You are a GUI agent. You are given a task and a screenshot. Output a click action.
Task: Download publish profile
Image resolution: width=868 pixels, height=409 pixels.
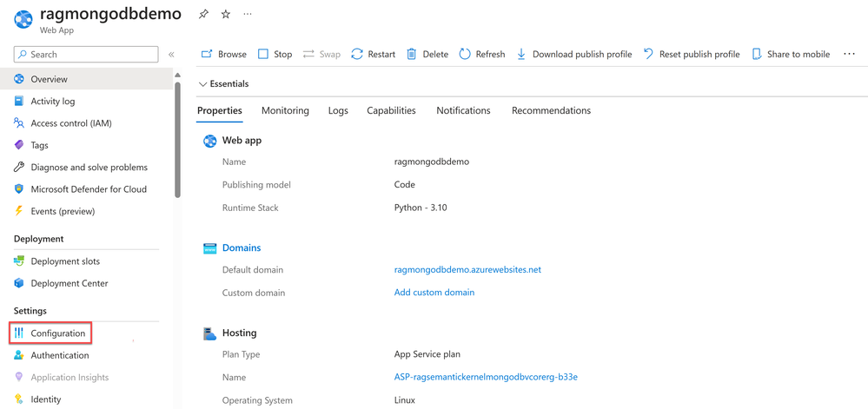pyautogui.click(x=574, y=54)
